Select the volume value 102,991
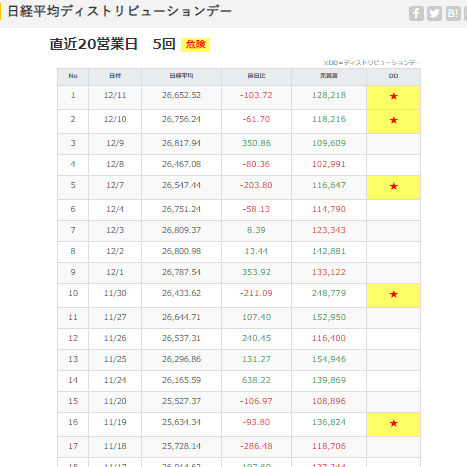 (x=329, y=164)
